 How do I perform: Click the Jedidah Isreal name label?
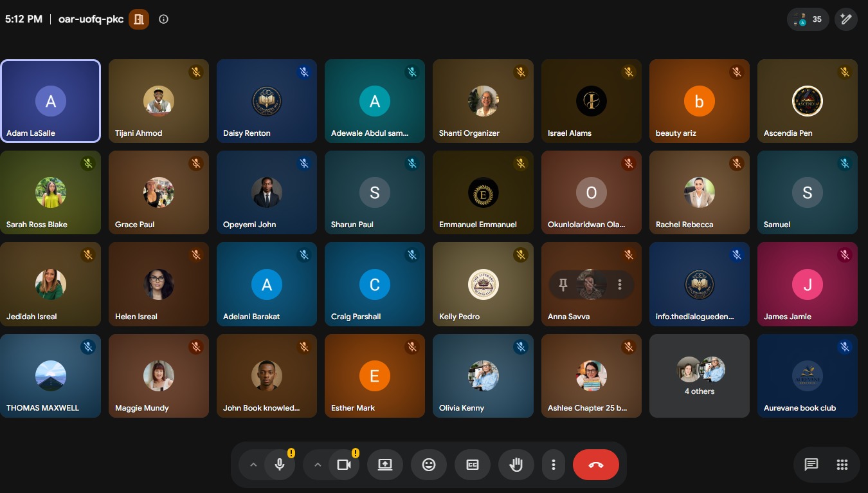click(x=32, y=317)
